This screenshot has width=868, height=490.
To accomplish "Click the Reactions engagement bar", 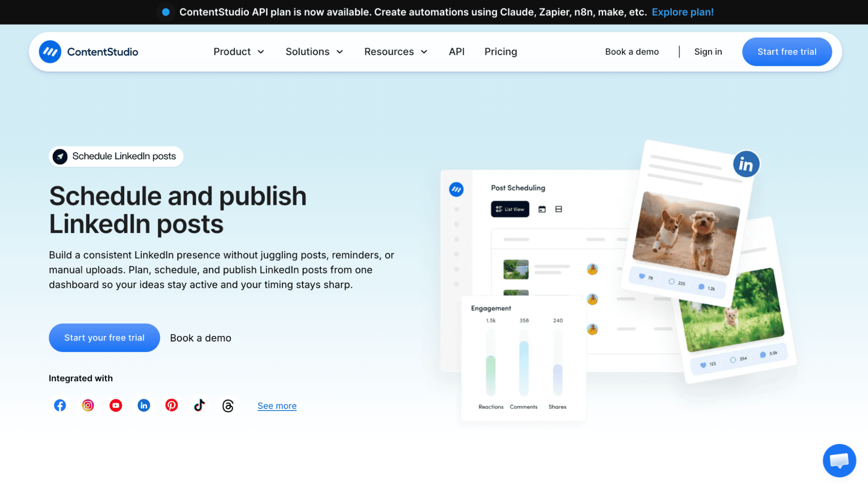I will click(x=491, y=362).
